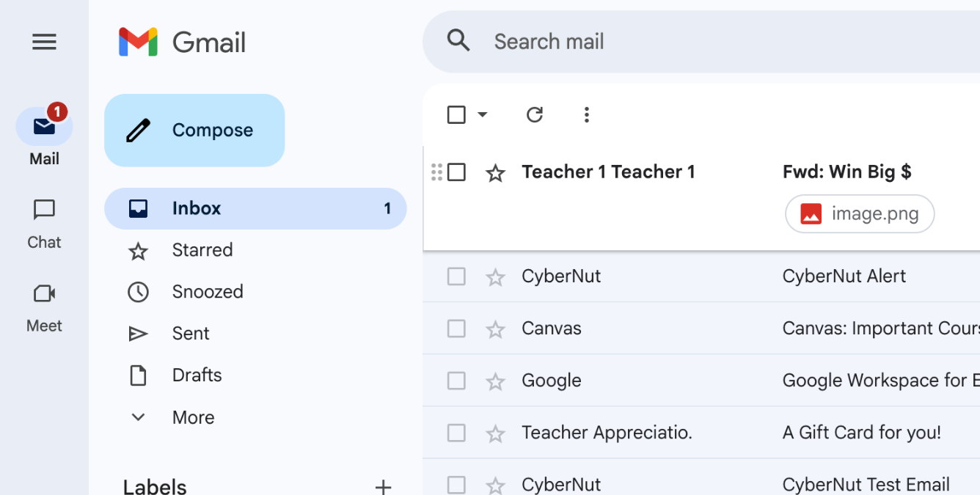Open the main menu hamburger icon

44,42
